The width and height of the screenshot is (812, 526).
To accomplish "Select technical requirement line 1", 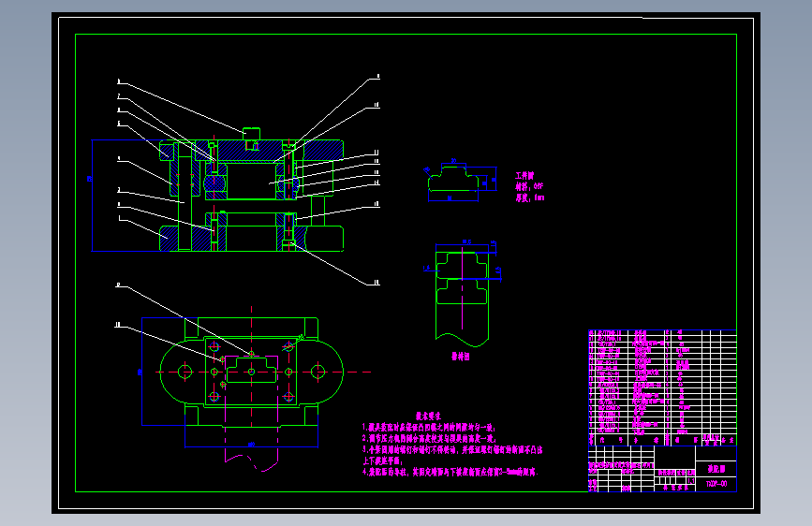I will (429, 428).
